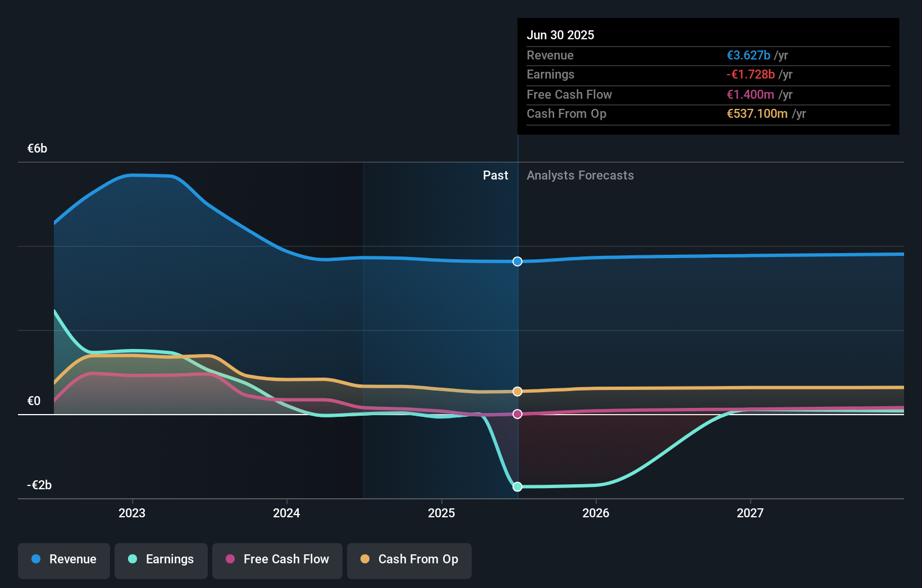Screen dimensions: 922x588
Task: Click the 2026 year label on the axis
Action: 596,512
